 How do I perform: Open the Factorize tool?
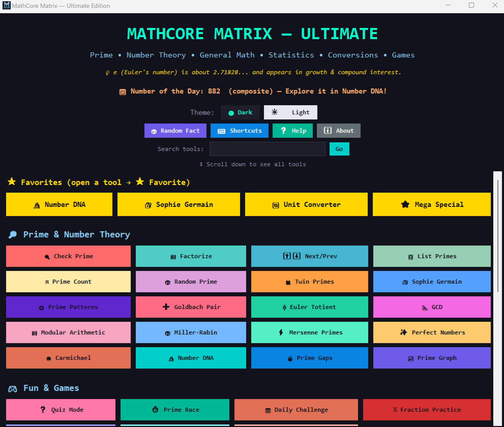[191, 256]
